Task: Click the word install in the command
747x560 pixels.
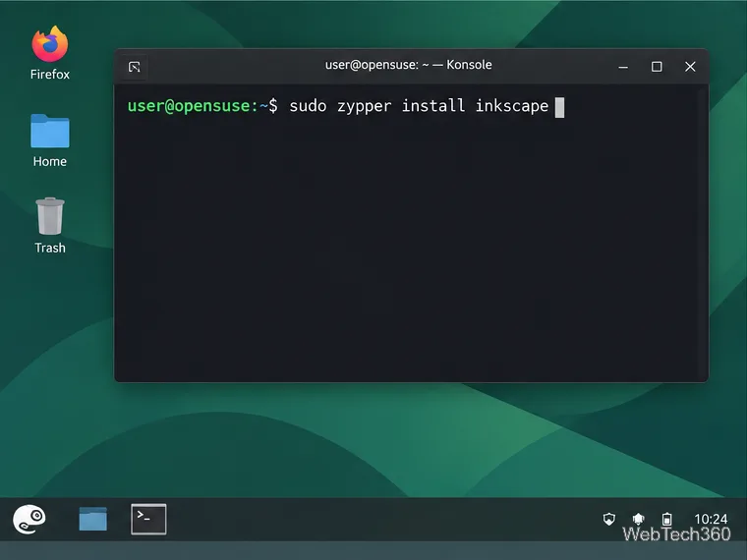Action: point(433,105)
